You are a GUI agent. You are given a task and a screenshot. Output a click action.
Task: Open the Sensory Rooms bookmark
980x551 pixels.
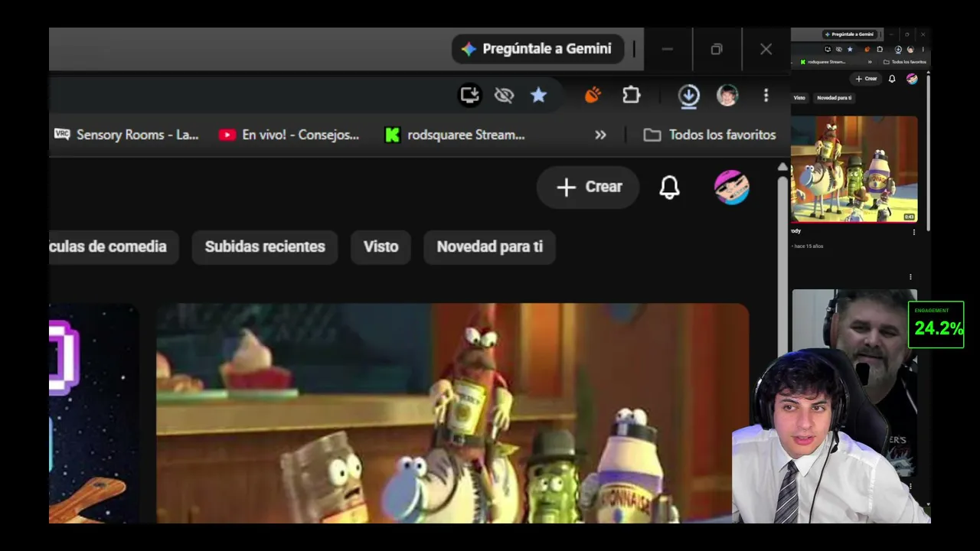[126, 135]
